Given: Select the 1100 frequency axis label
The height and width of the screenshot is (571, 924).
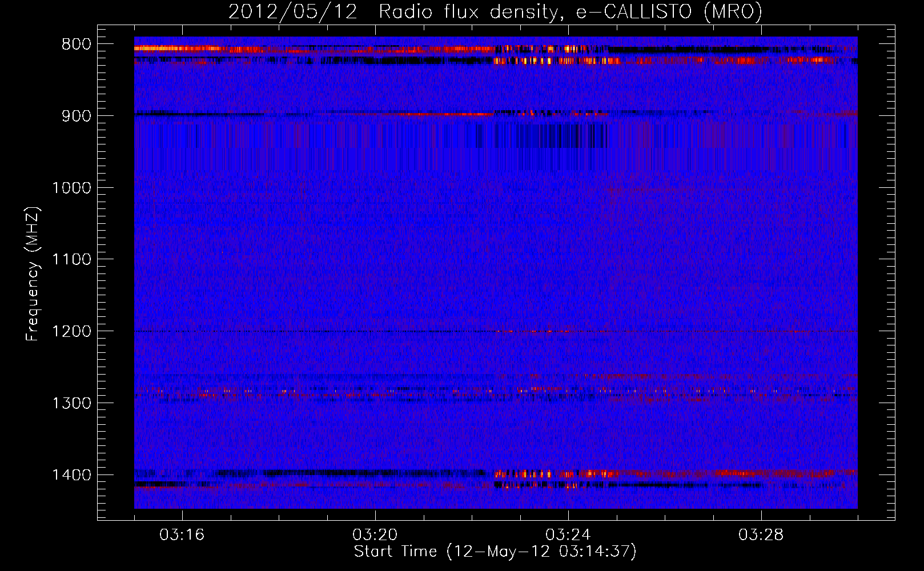Looking at the screenshot, I should [71, 260].
